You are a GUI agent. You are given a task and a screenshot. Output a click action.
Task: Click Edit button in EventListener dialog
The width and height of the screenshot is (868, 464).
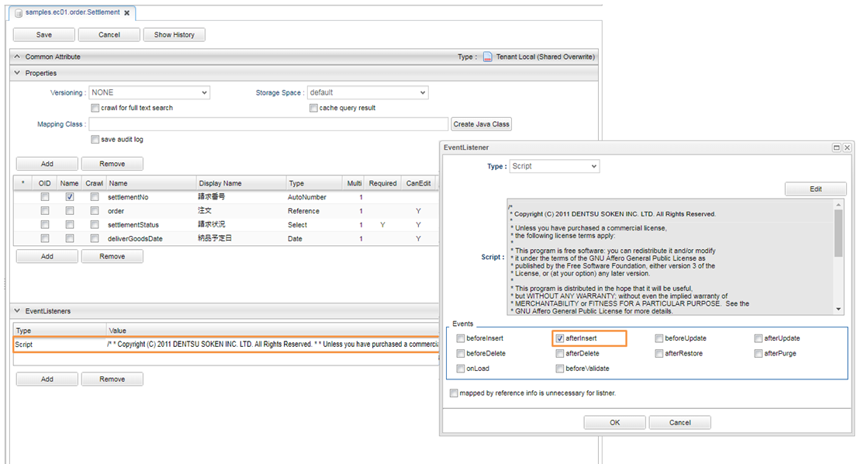point(815,189)
